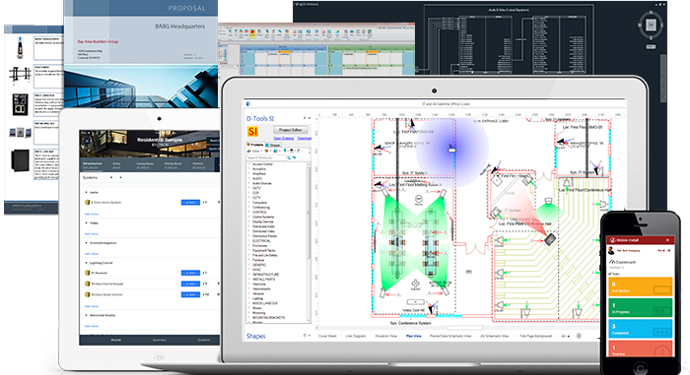The width and height of the screenshot is (690, 375).
Task: Open the Summary tab on tablet footer
Action: pos(159,340)
